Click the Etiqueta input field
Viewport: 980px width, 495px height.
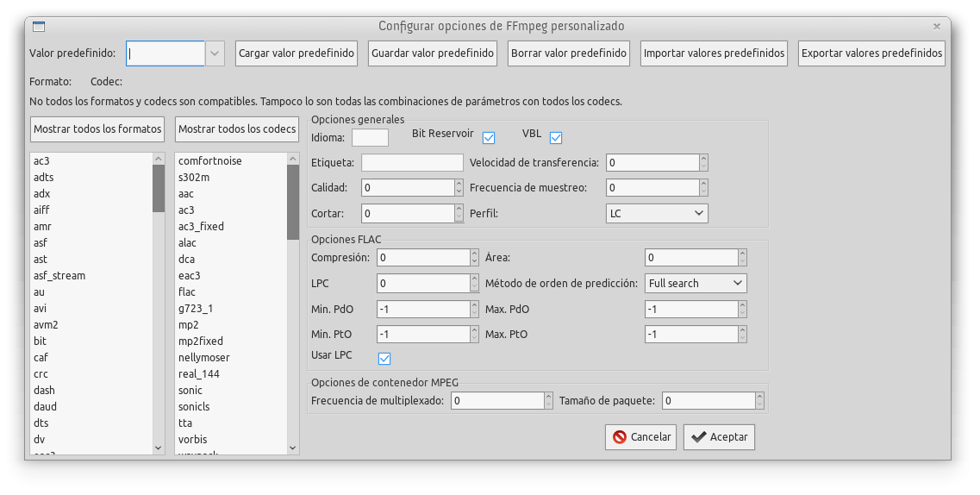point(413,162)
